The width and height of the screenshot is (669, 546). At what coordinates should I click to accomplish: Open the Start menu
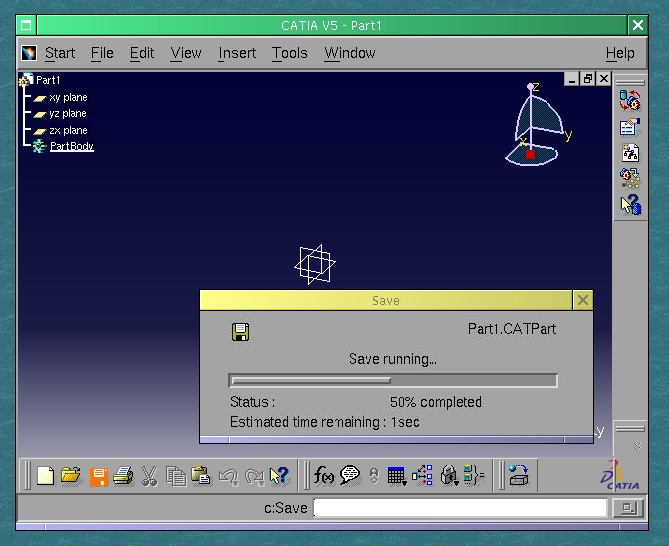click(x=60, y=53)
